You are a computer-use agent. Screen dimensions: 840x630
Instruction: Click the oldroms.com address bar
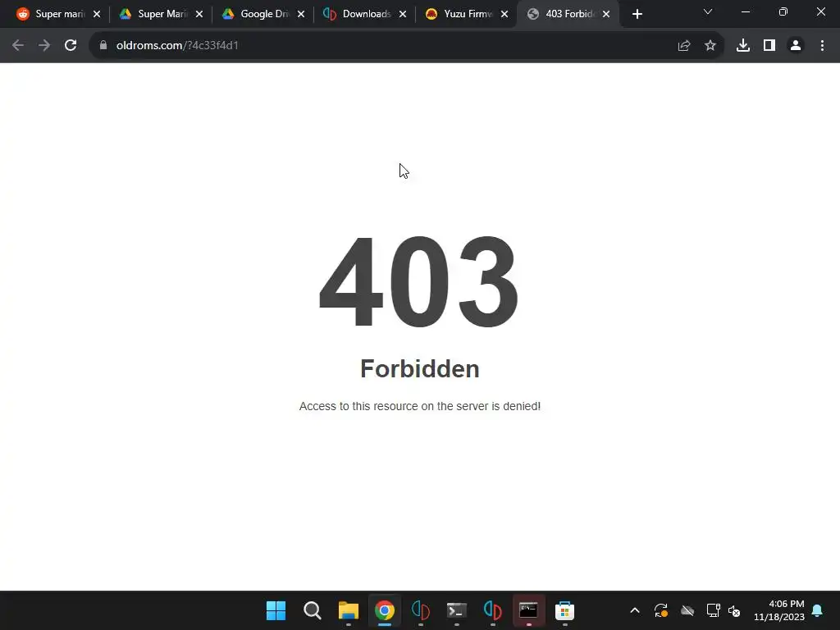click(x=386, y=46)
